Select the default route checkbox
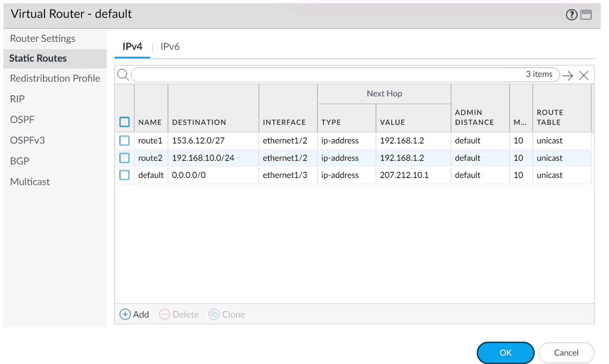 coord(124,175)
